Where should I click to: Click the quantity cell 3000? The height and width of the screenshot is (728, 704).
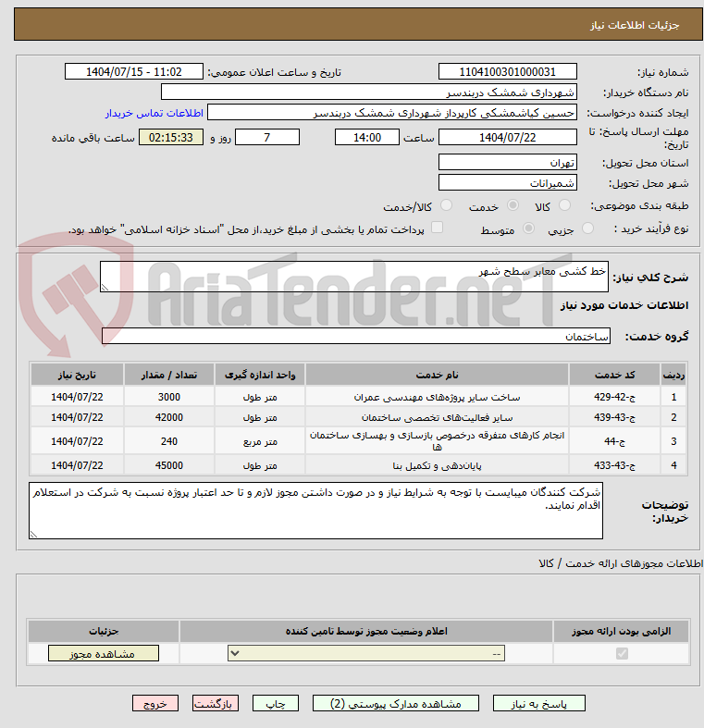coord(169,398)
